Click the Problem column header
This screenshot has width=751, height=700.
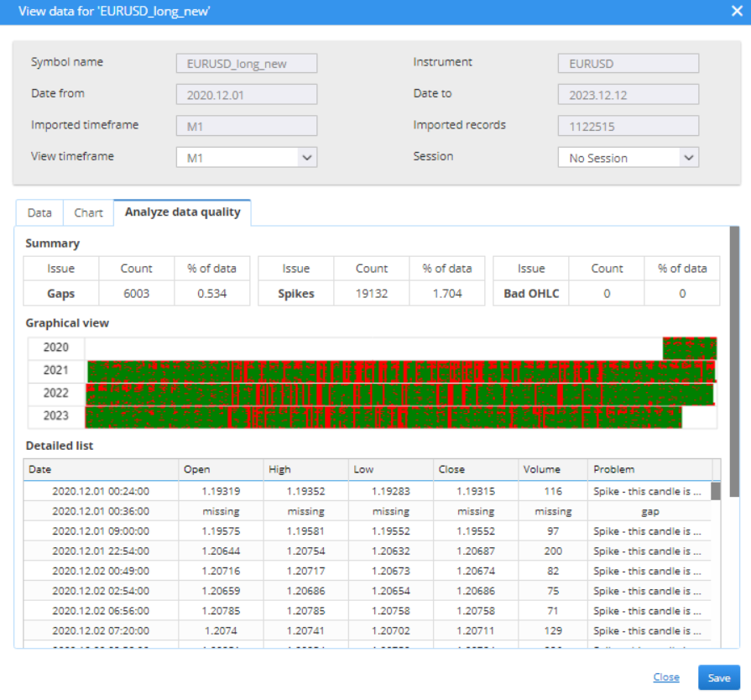click(x=649, y=469)
